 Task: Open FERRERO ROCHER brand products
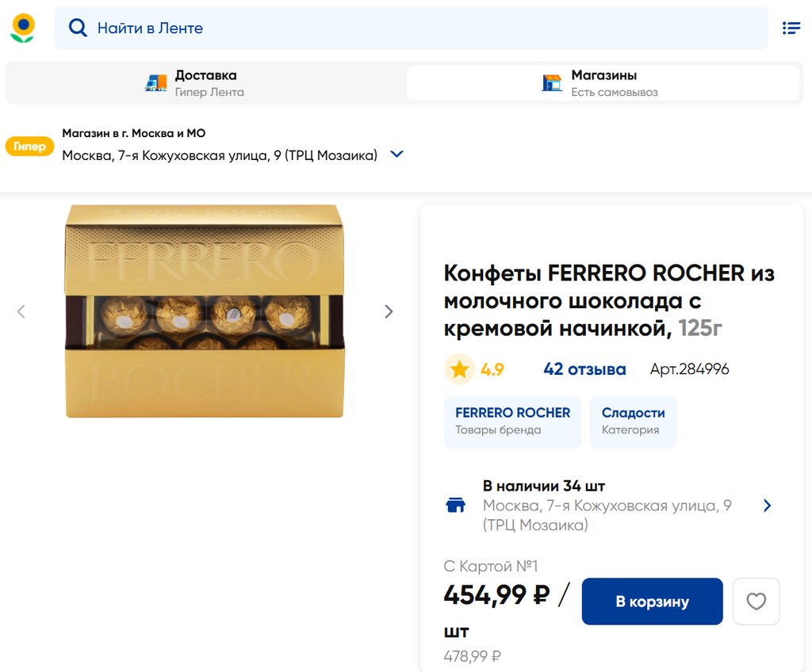(512, 421)
